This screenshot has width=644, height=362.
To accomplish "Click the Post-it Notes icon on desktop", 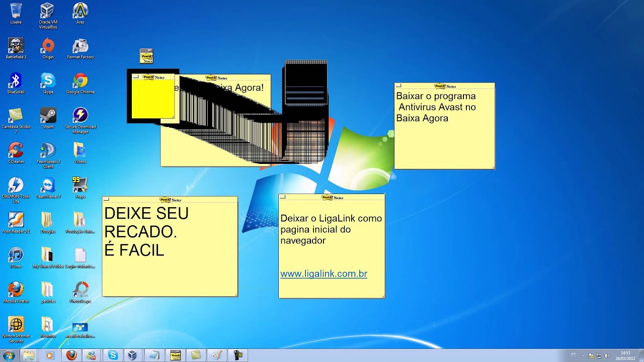I will click(146, 56).
